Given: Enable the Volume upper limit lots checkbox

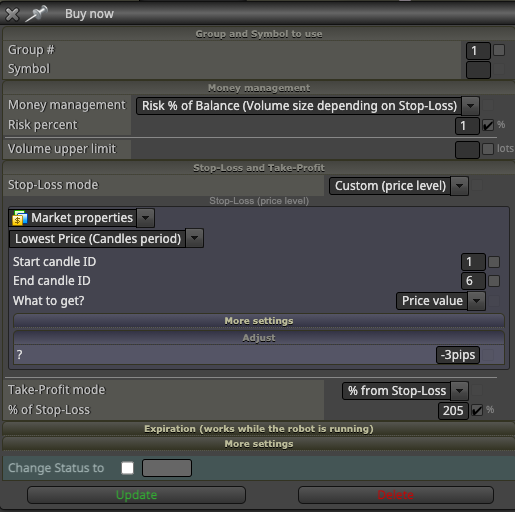Looking at the screenshot, I should click(488, 149).
